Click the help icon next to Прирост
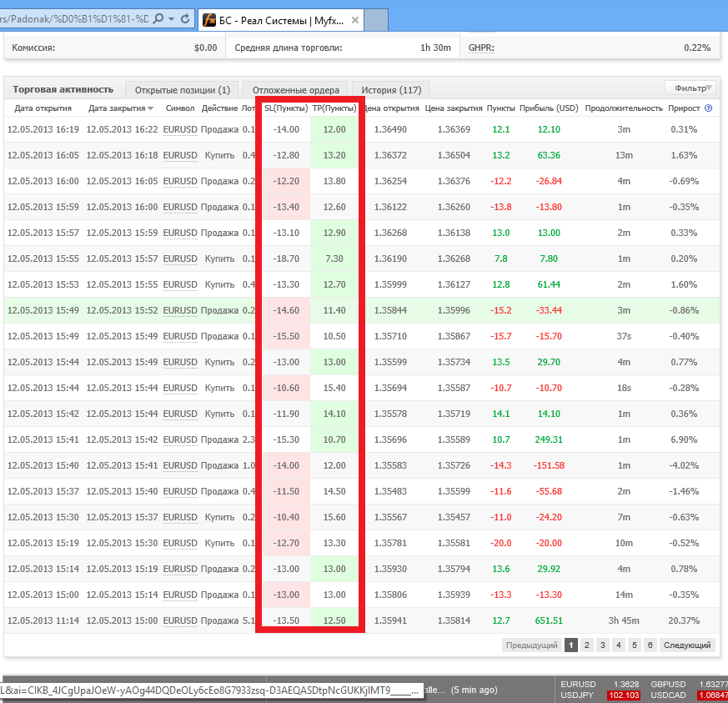The image size is (728, 703). pyautogui.click(x=708, y=108)
